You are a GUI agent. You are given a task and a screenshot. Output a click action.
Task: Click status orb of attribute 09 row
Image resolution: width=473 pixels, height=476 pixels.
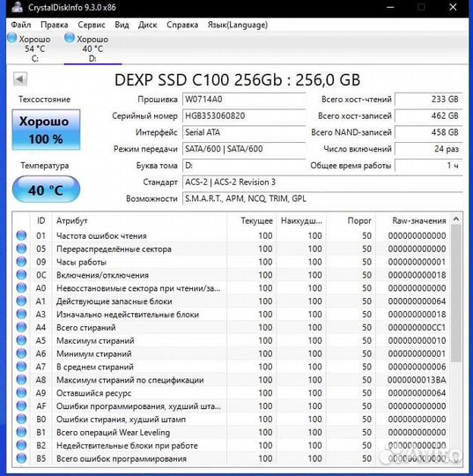[x=21, y=262]
